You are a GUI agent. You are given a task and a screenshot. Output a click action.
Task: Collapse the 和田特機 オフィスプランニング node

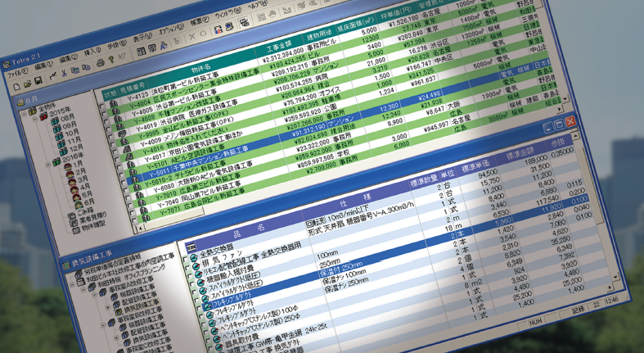point(82,290)
